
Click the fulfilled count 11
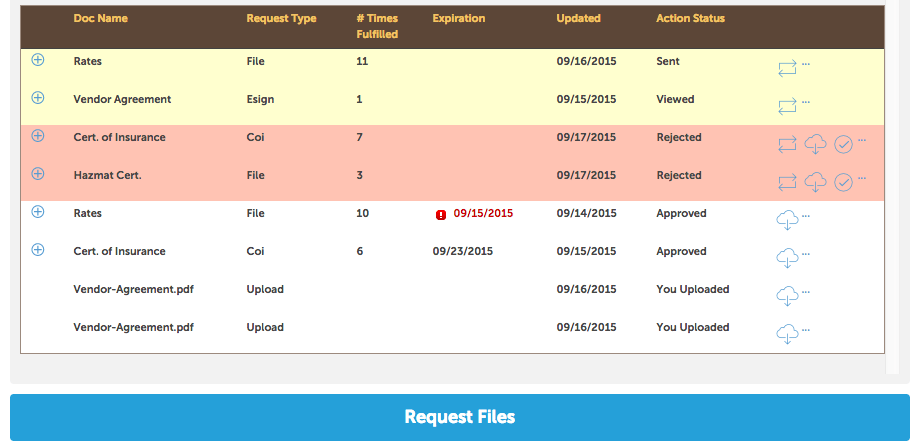click(362, 61)
